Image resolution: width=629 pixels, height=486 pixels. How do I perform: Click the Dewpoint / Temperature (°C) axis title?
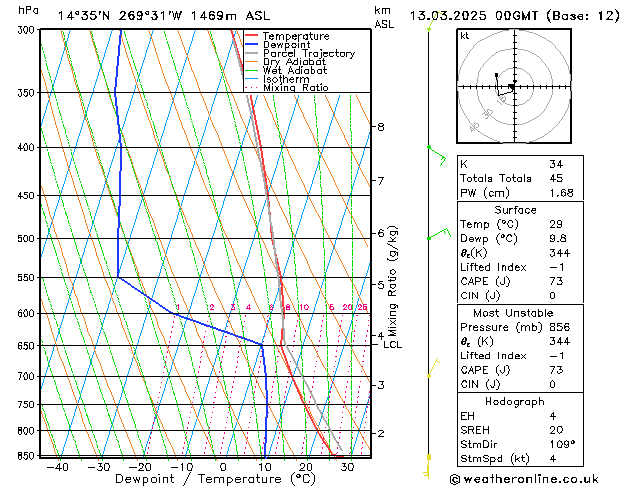216,479
